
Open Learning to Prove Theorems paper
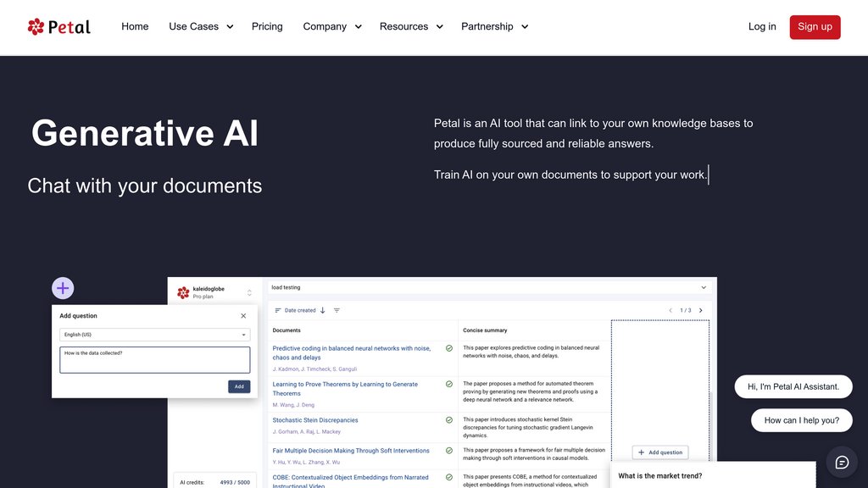pos(345,389)
